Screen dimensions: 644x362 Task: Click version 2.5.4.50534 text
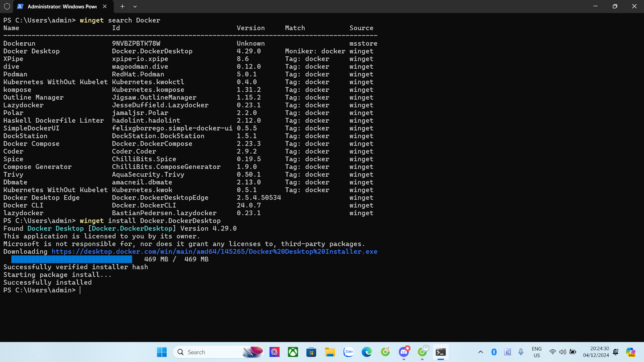pos(259,197)
